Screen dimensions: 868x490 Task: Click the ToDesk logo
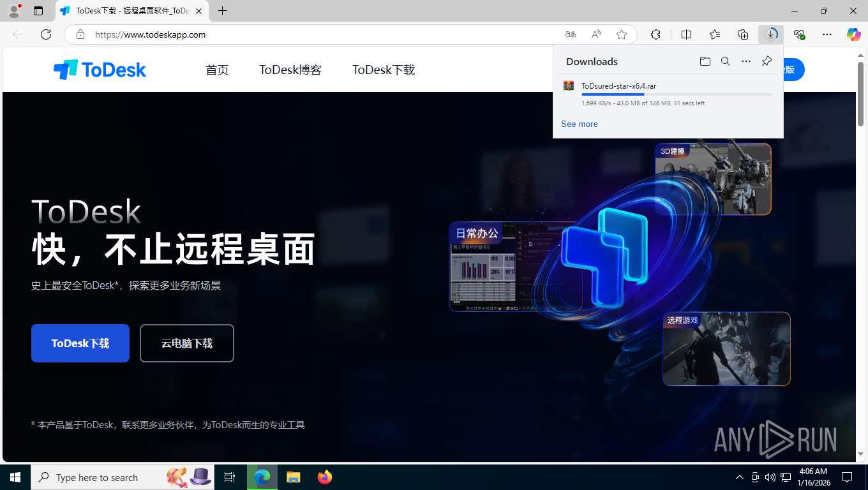100,70
